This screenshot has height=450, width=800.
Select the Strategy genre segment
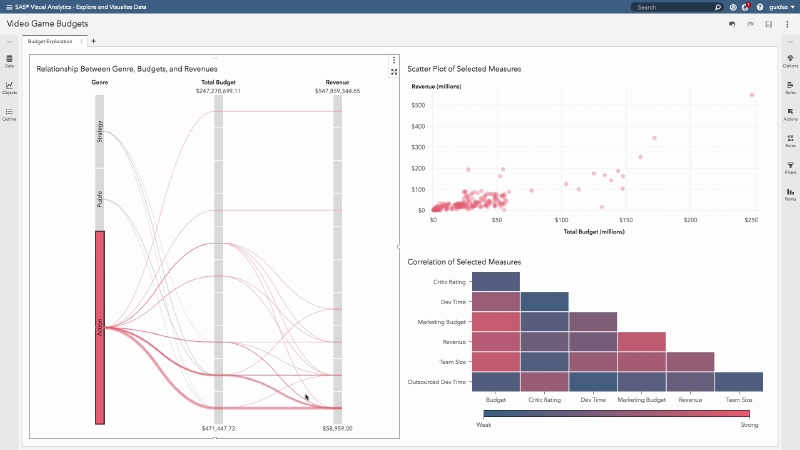click(x=99, y=130)
